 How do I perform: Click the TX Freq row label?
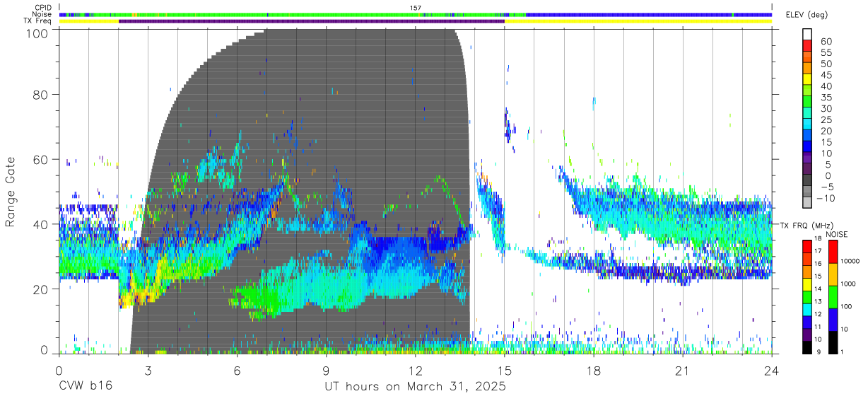pos(37,21)
